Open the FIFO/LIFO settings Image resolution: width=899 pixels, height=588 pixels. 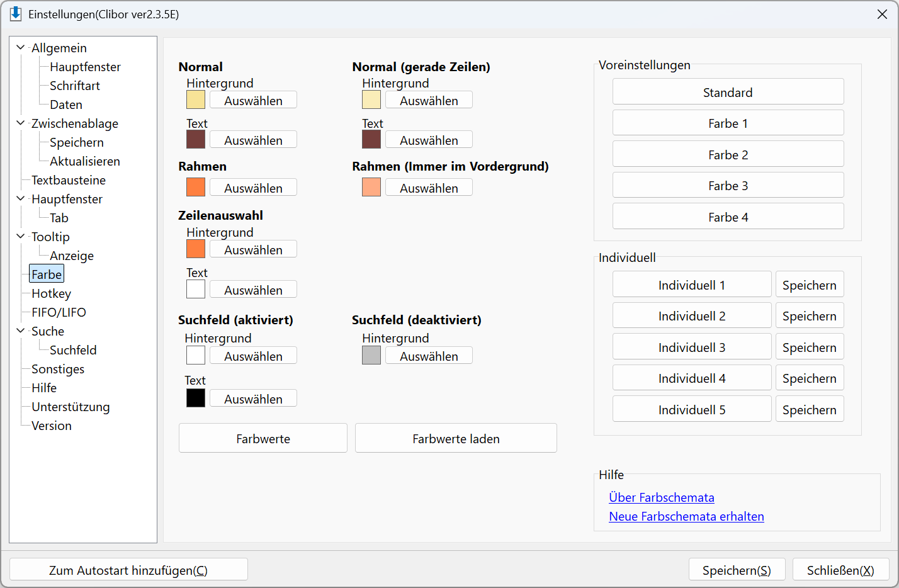coord(59,312)
